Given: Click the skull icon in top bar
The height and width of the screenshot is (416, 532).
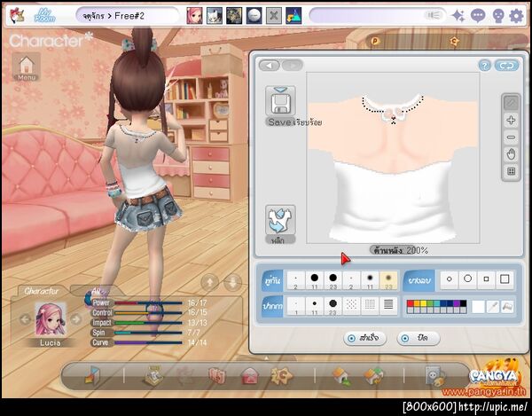Looking at the screenshot, I should (x=497, y=16).
